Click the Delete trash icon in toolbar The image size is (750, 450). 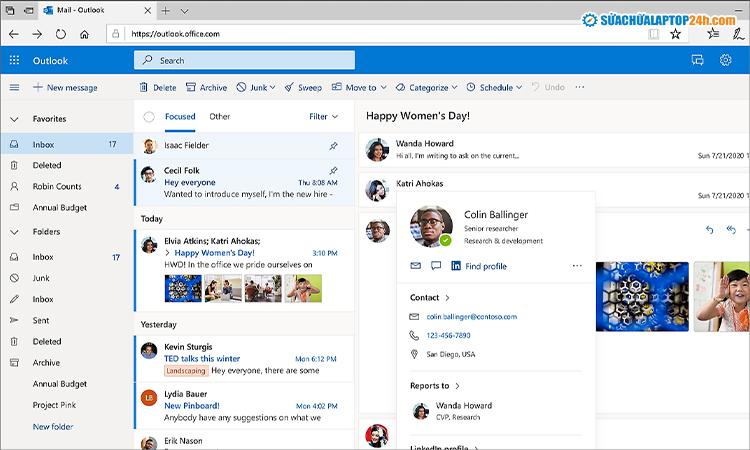(144, 88)
